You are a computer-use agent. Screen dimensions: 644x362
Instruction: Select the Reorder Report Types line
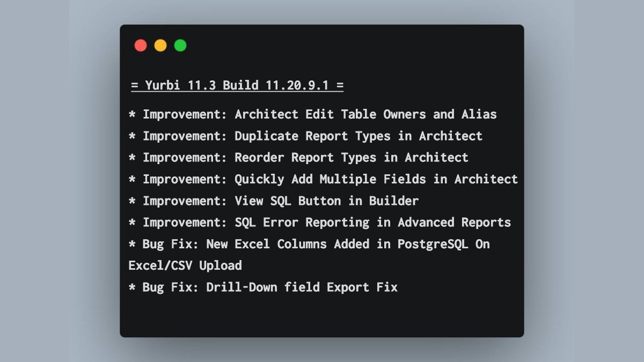tap(298, 158)
